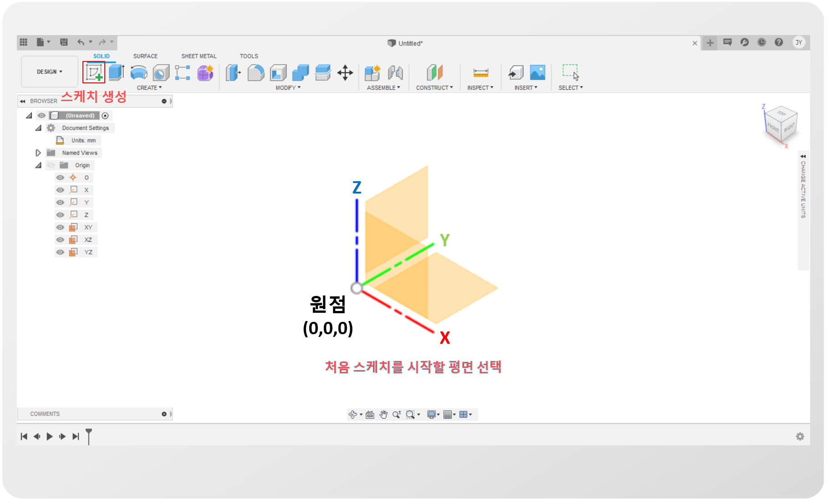Viewport: 827px width, 504px height.
Task: Select the Hole tool
Action: tap(161, 72)
